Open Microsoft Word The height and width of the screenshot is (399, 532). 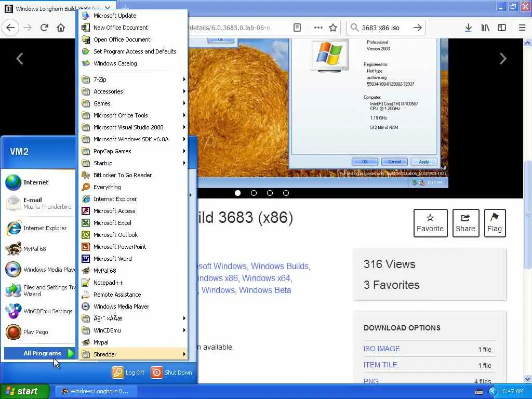point(133,259)
